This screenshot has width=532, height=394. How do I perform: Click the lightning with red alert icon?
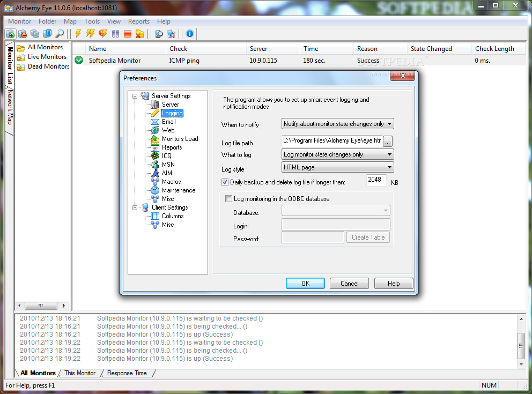click(103, 34)
